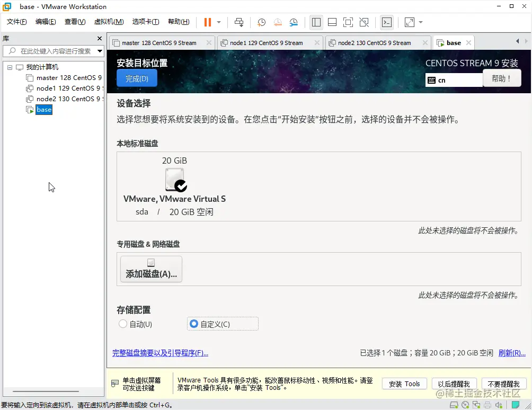The height and width of the screenshot is (410, 532).
Task: Click the send Ctrl+Alt+Del toolbar icon
Action: click(239, 22)
